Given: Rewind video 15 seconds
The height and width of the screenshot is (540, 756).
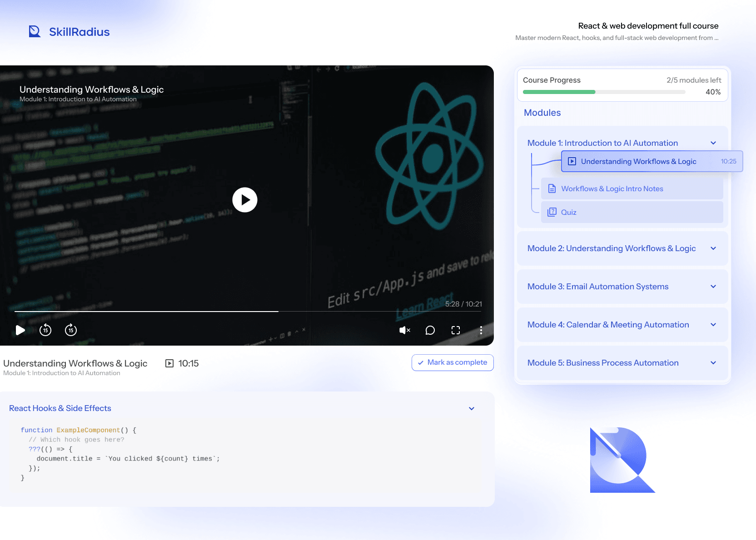Looking at the screenshot, I should click(x=45, y=330).
